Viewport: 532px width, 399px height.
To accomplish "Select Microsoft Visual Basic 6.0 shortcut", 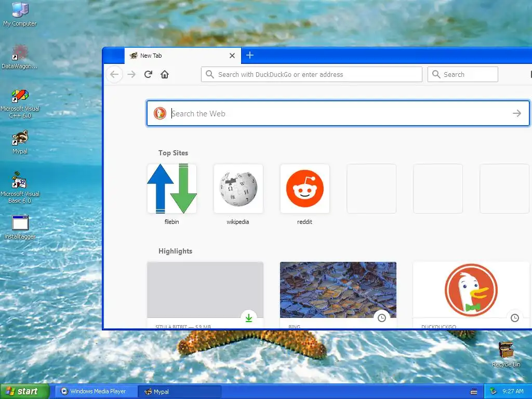I will 20,188.
